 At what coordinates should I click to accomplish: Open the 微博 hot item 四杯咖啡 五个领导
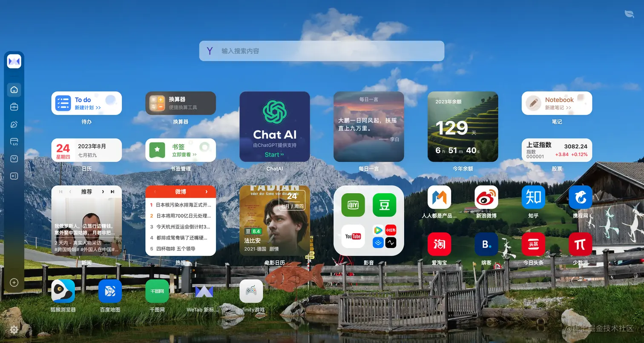tap(173, 249)
